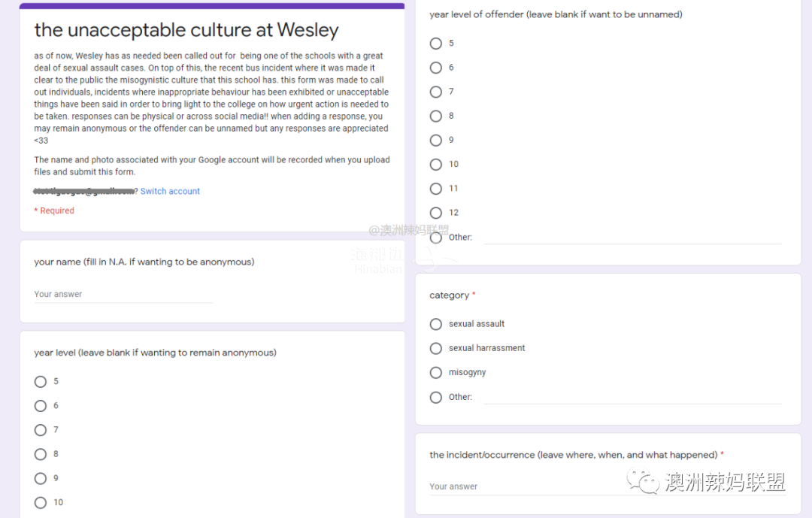Mark the offender's year level as 11
Image resolution: width=812 pixels, height=518 pixels.
point(436,189)
